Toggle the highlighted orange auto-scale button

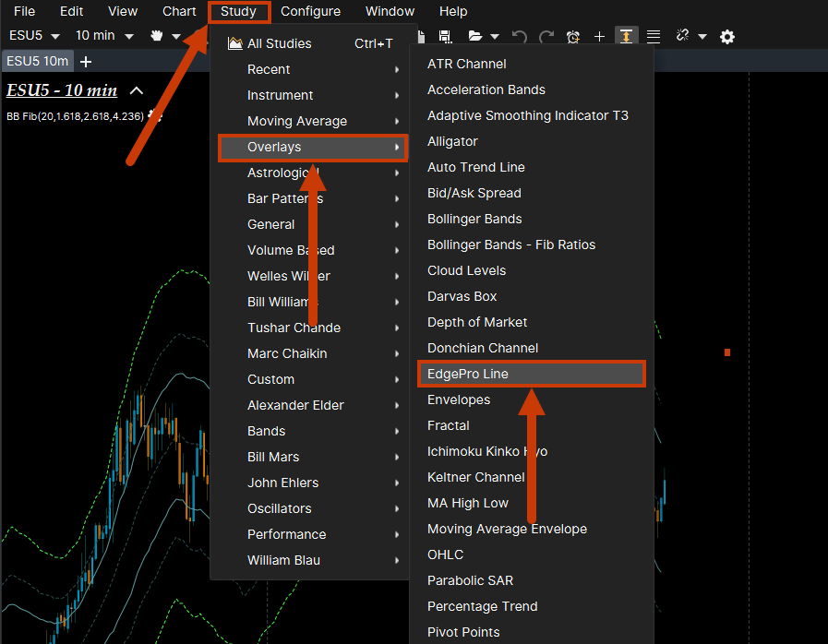(x=627, y=36)
